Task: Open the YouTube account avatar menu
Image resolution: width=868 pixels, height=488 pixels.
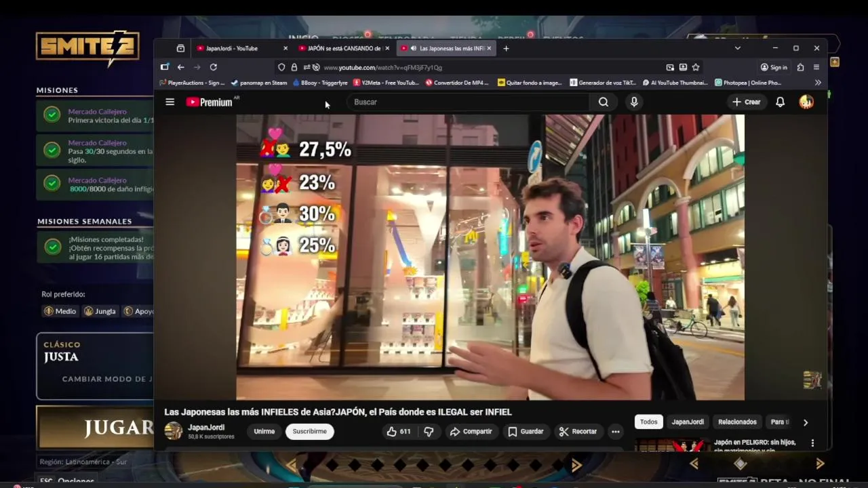Action: click(806, 102)
